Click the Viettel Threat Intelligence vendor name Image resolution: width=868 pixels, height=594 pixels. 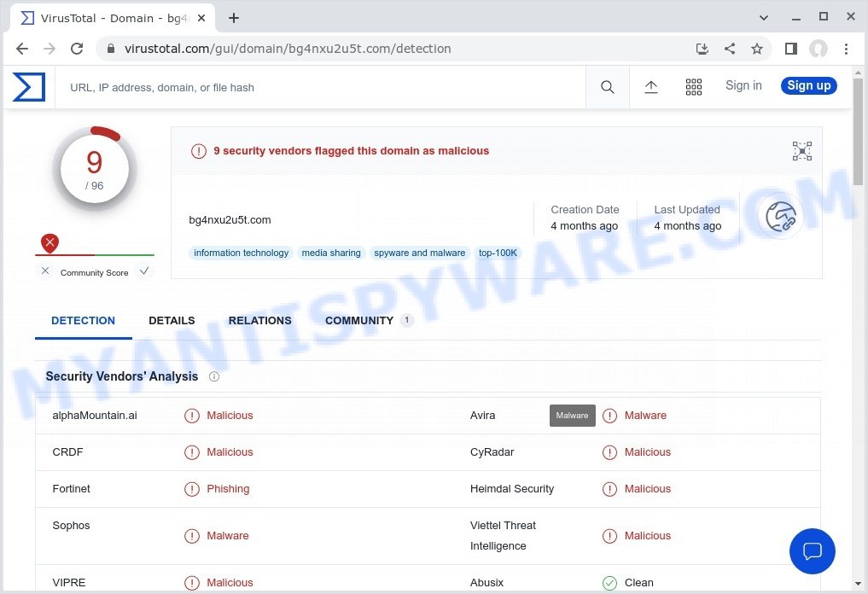504,535
